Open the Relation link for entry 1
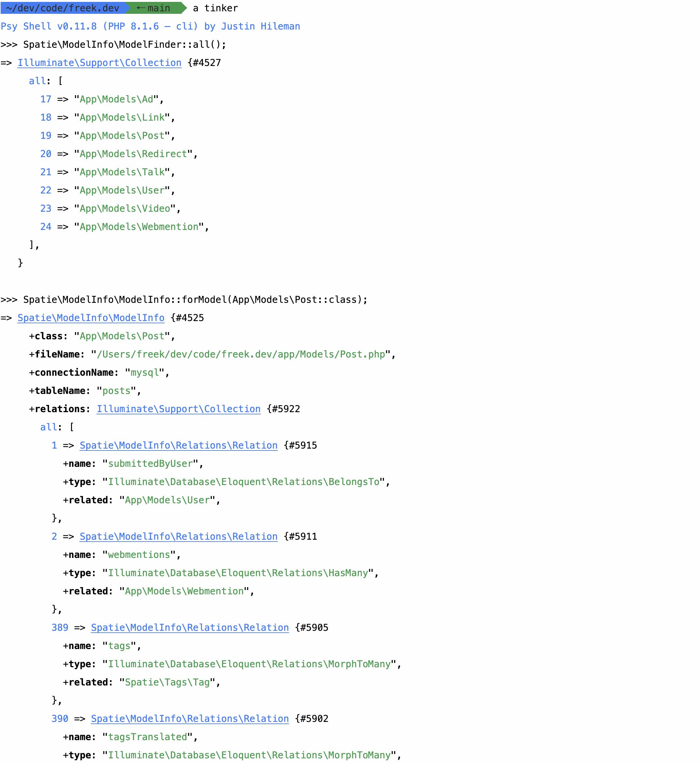 pyautogui.click(x=178, y=446)
